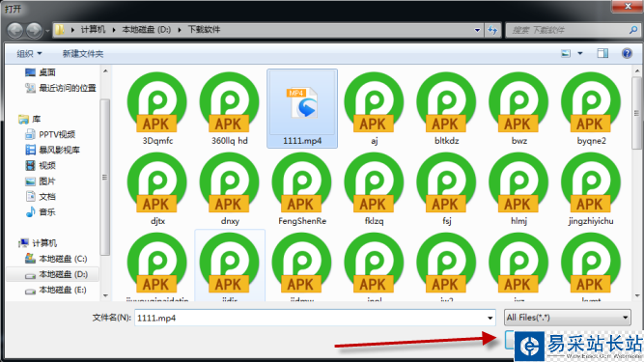Expand the arrow after 计算机 in path

(x=113, y=30)
